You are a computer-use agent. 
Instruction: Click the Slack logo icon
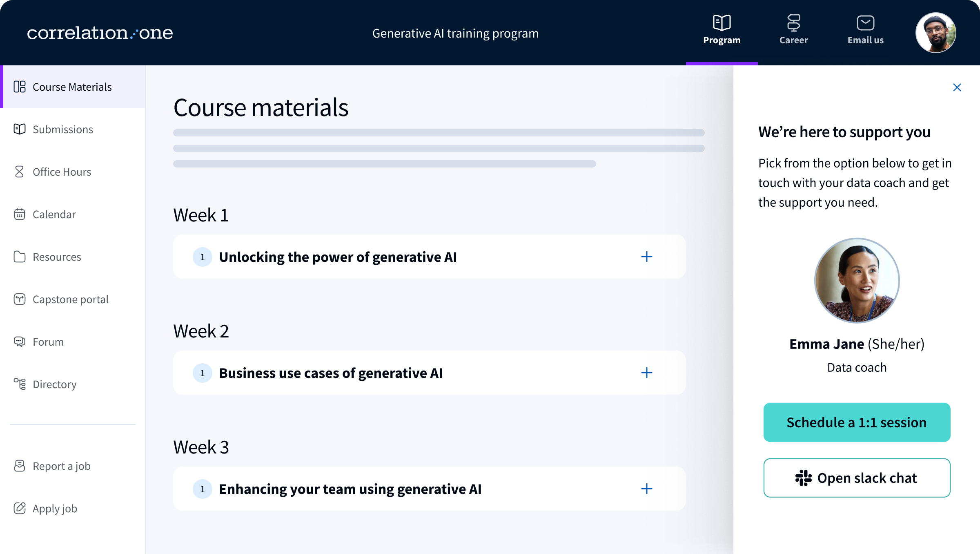804,478
